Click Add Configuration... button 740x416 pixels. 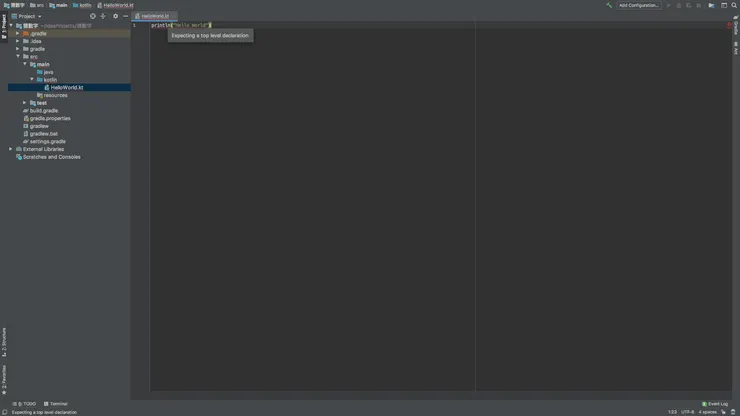638,5
